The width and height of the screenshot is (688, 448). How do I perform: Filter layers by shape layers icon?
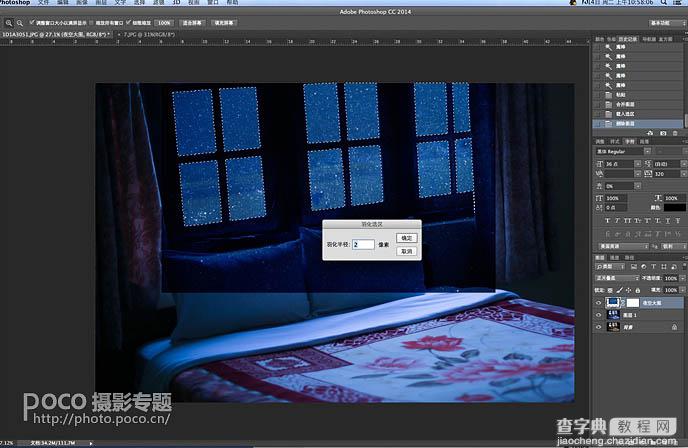[663, 266]
